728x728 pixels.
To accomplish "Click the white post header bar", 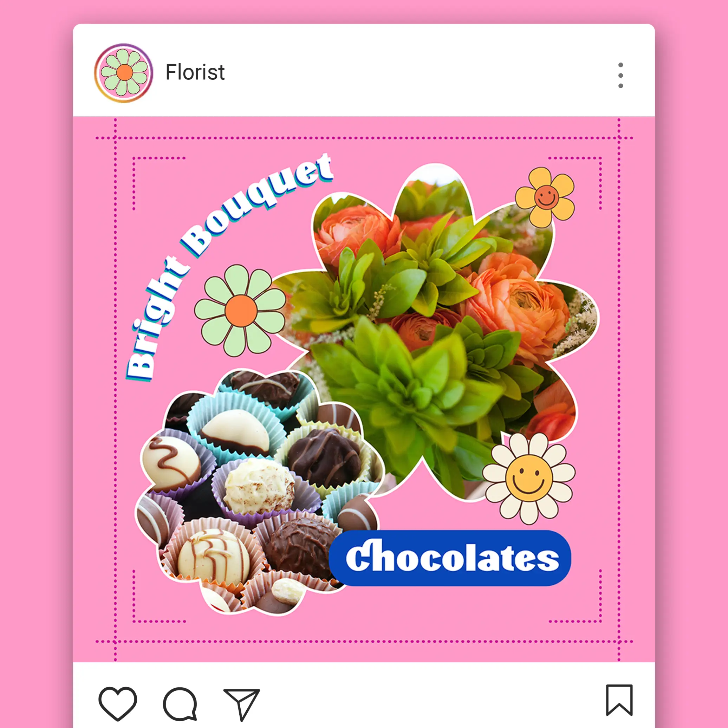I will pyautogui.click(x=364, y=70).
